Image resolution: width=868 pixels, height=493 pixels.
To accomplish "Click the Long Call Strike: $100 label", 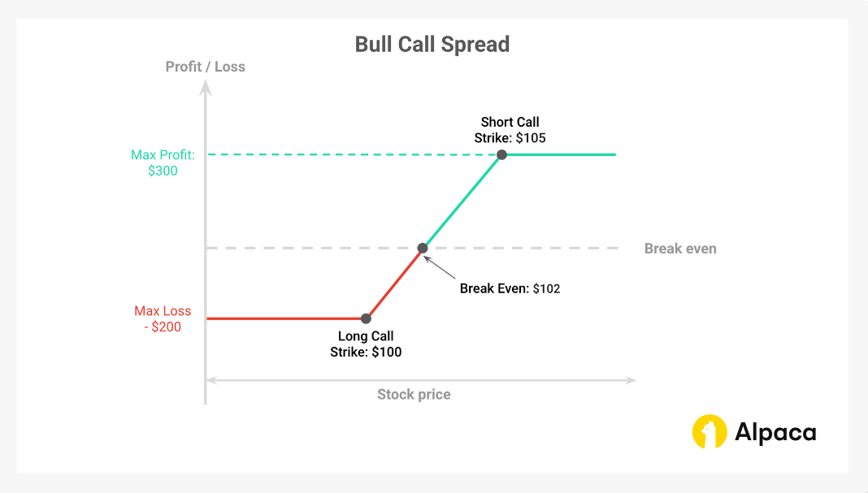I will pos(366,344).
